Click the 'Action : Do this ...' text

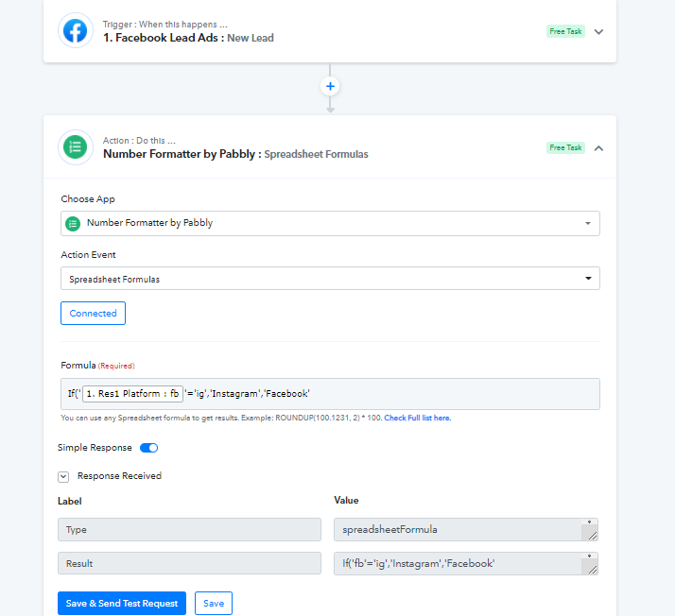139,141
